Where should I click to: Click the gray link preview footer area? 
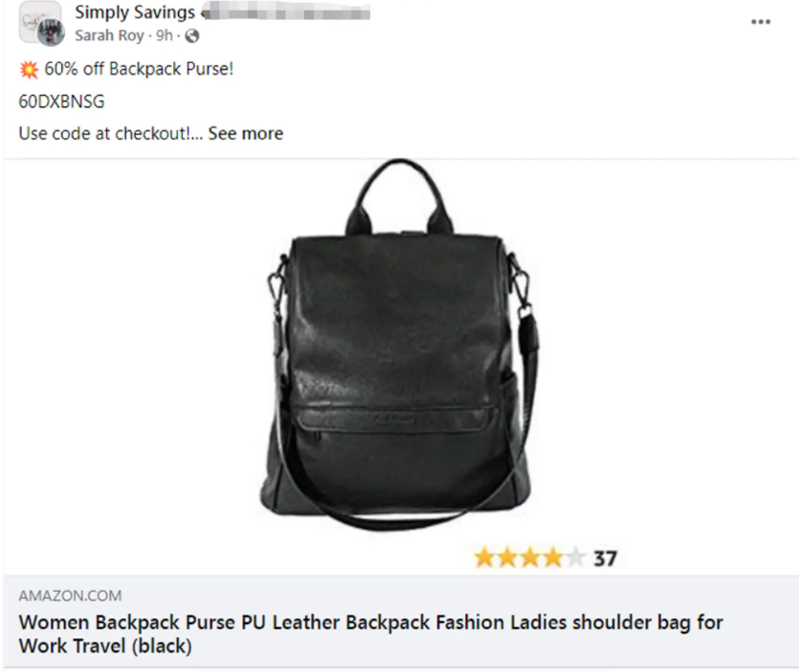[x=401, y=621]
